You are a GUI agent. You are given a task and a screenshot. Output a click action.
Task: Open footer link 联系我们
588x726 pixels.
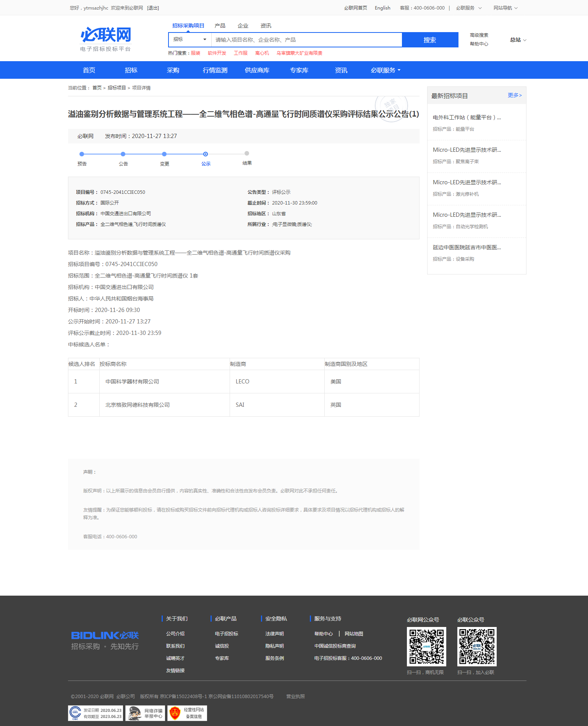(x=175, y=646)
